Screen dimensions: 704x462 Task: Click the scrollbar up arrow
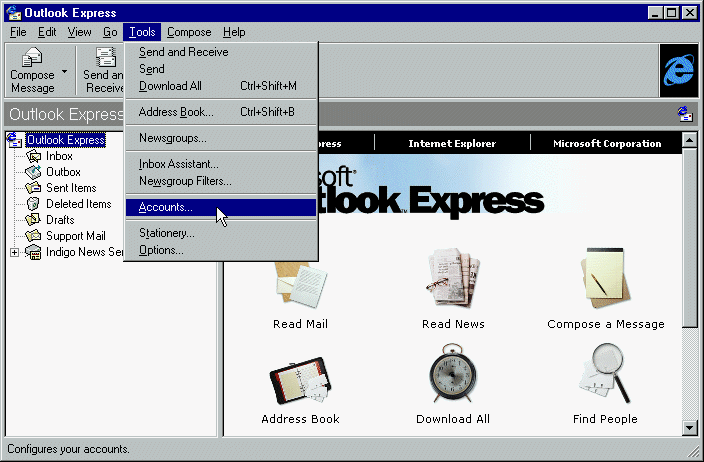[690, 140]
